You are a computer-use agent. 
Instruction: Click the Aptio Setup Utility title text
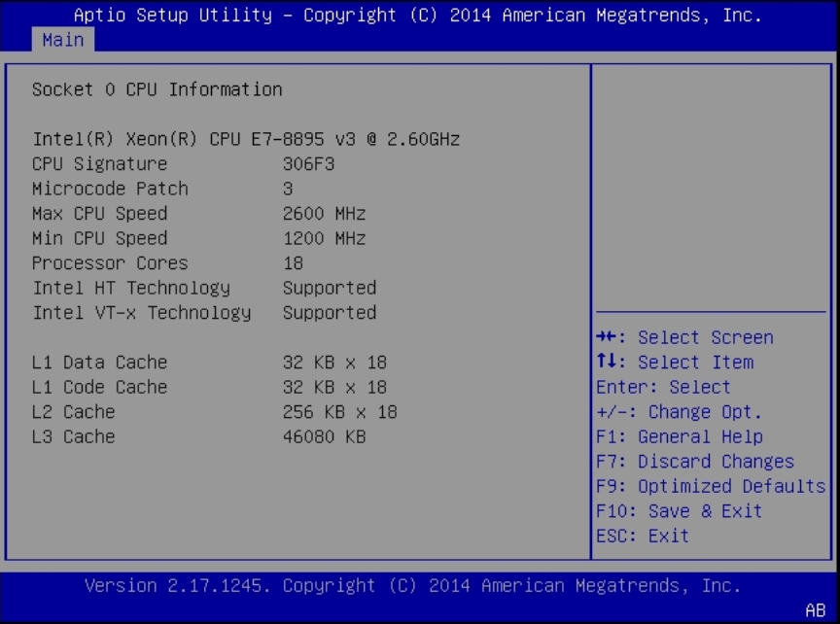tap(418, 15)
